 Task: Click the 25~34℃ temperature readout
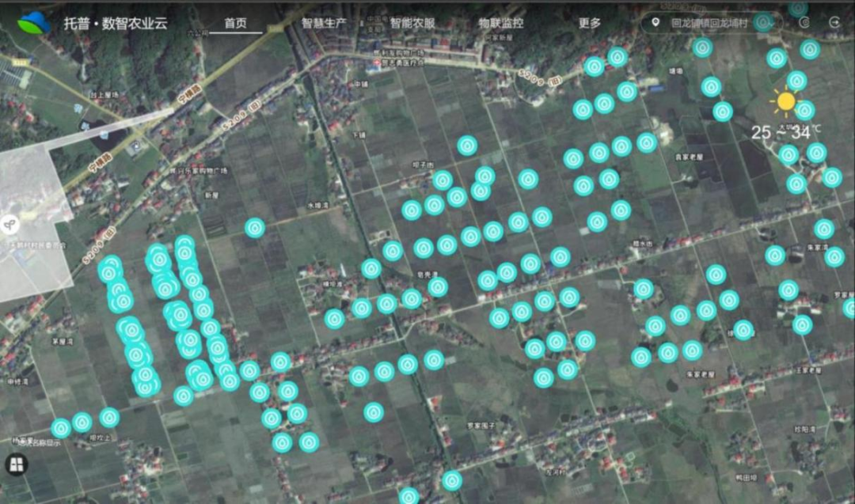tap(786, 132)
